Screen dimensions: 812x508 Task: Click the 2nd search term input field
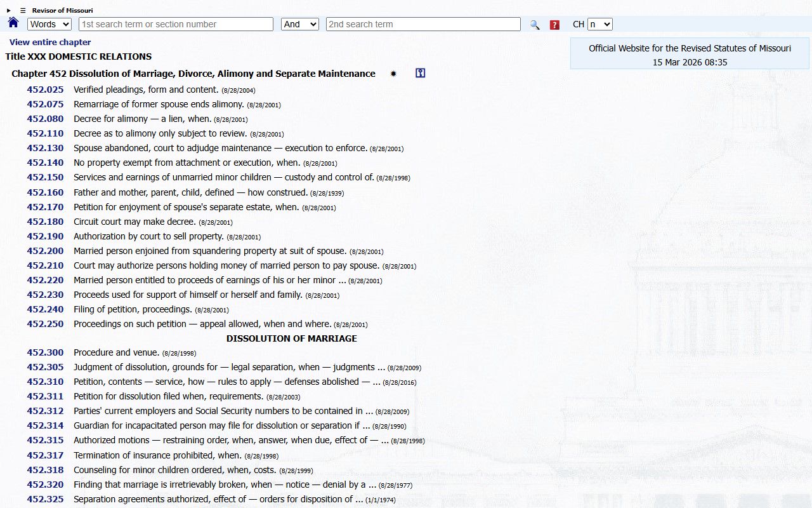(423, 24)
